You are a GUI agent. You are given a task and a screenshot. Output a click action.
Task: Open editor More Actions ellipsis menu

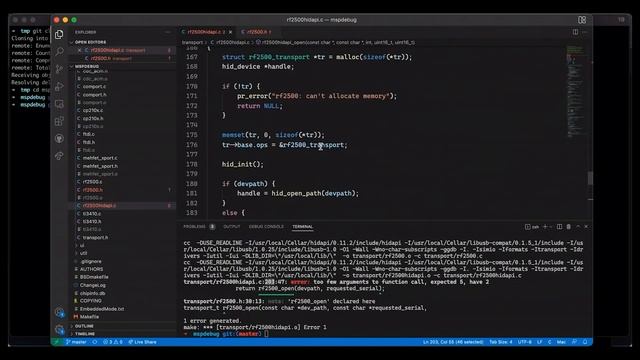pos(584,32)
